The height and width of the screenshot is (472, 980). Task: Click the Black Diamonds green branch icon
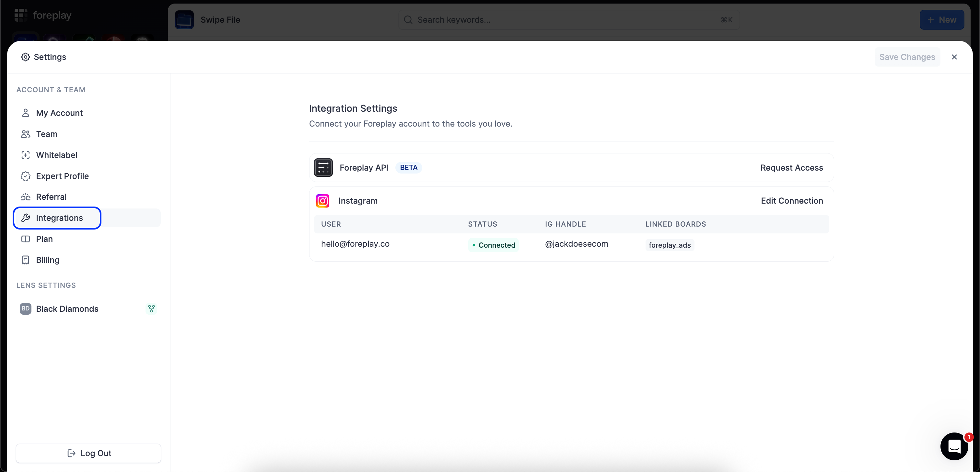pos(151,309)
